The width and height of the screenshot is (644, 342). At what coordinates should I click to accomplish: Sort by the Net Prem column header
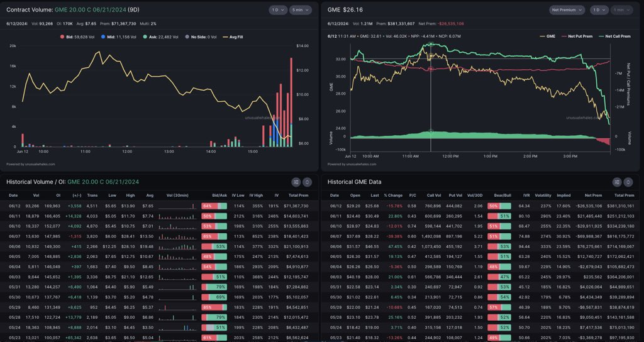coord(594,196)
